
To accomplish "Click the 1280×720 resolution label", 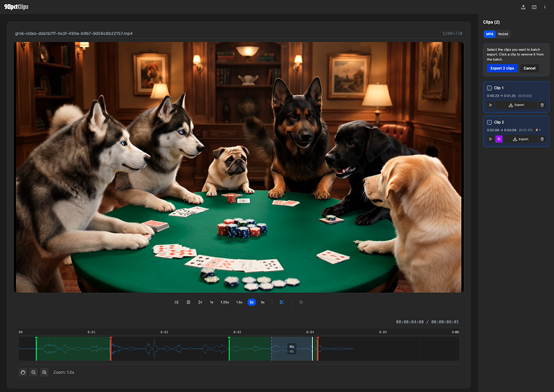I will pyautogui.click(x=452, y=33).
